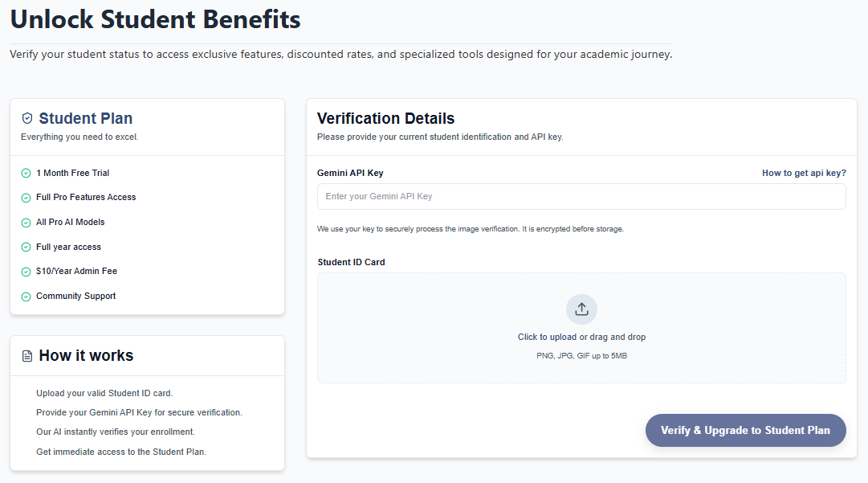Click check icon next to Full year access
The image size is (868, 483).
(x=26, y=248)
